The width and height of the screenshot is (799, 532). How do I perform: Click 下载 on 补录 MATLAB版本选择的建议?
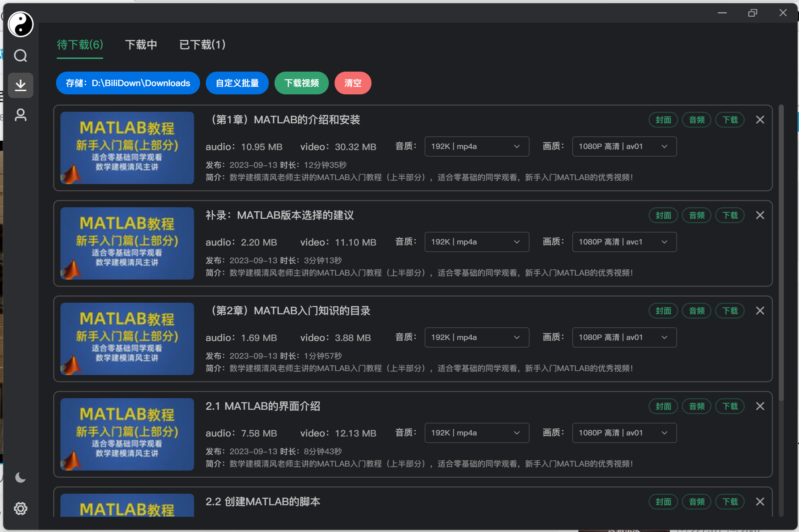point(730,215)
